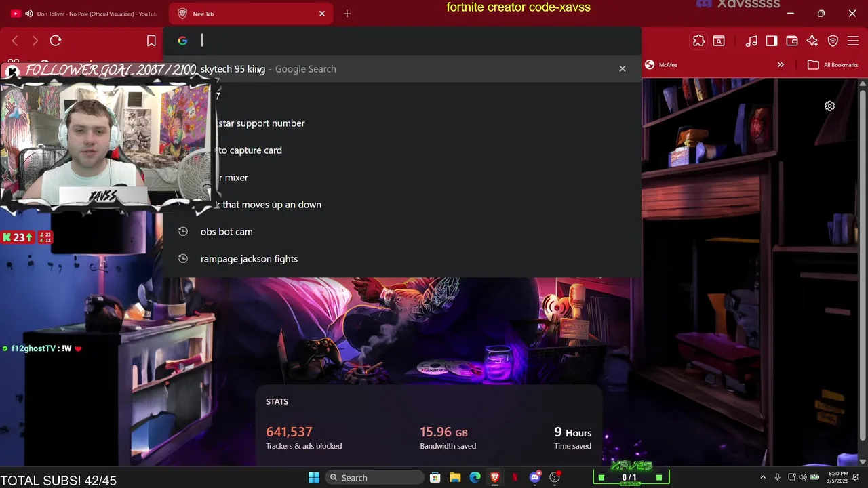The width and height of the screenshot is (868, 488).
Task: Open the Brave Wallet icon
Action: point(792,41)
